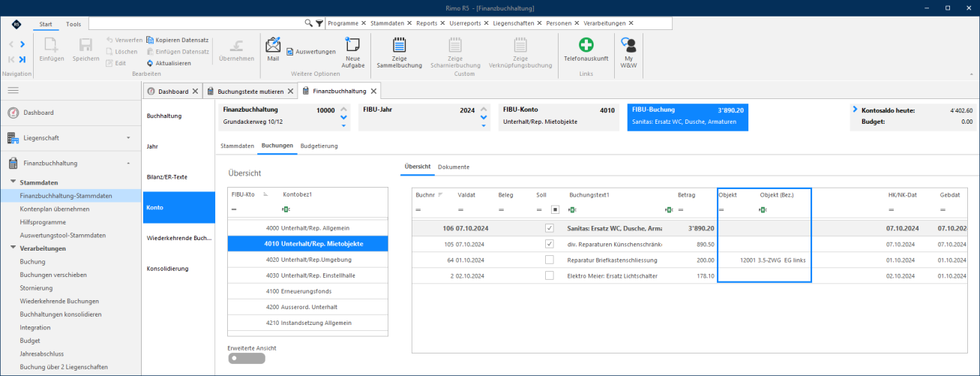The height and width of the screenshot is (376, 980).
Task: Toggle Soll checkbox for booking 2
Action: [x=550, y=275]
